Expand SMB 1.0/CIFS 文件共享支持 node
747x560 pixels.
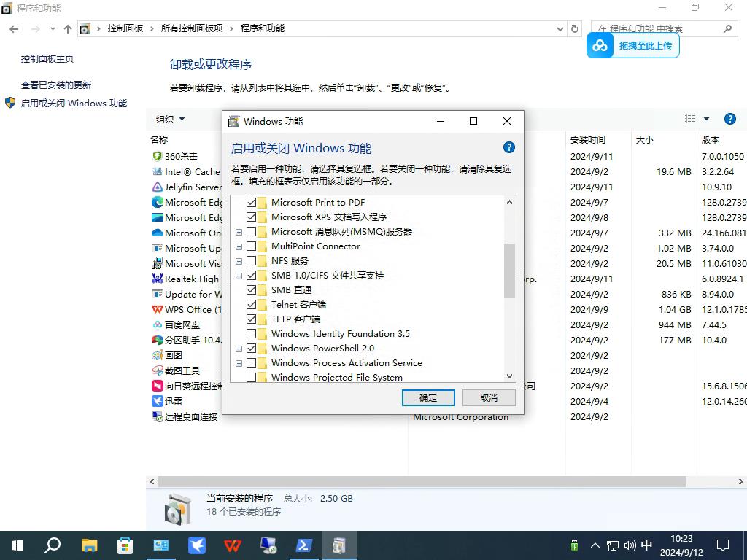click(x=239, y=276)
